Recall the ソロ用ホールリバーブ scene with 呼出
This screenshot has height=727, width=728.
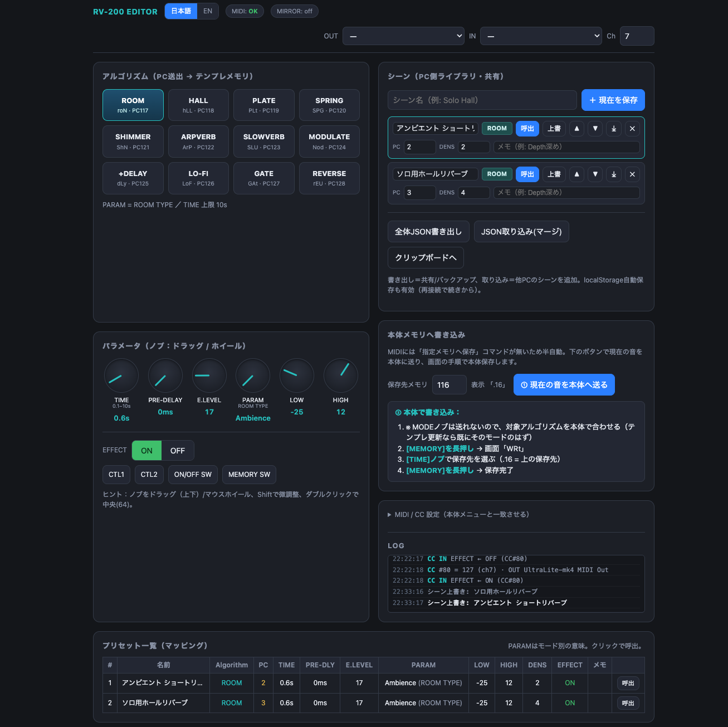pos(527,174)
